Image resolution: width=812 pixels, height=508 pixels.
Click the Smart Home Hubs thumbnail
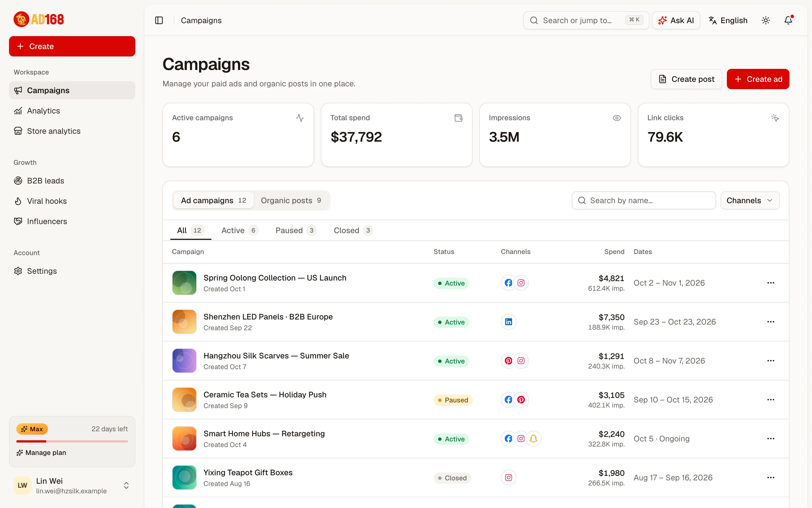tap(184, 439)
